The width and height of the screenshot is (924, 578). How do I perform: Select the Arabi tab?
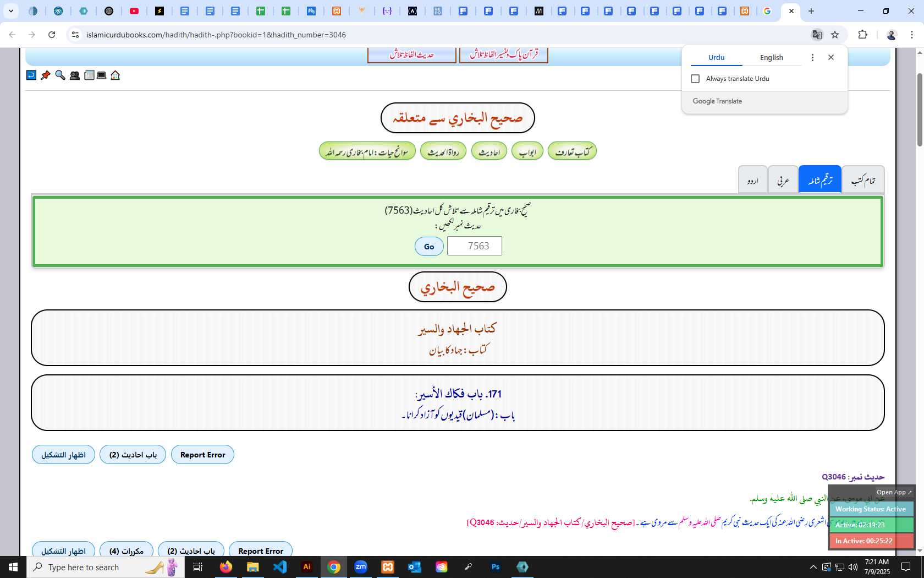783,179
